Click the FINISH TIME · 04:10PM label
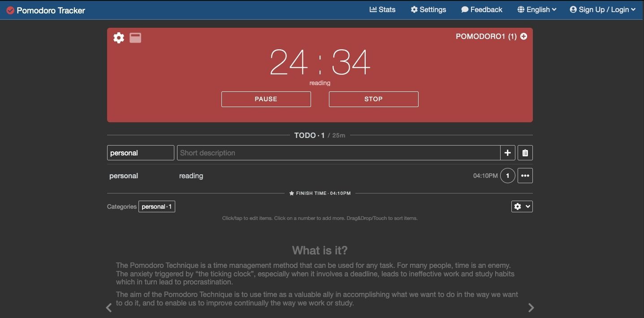644x318 pixels. tap(320, 193)
